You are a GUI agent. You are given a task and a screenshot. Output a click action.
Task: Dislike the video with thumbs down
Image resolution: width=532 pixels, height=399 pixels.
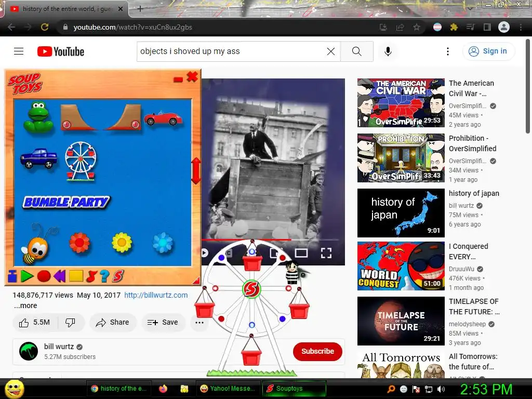(x=70, y=322)
